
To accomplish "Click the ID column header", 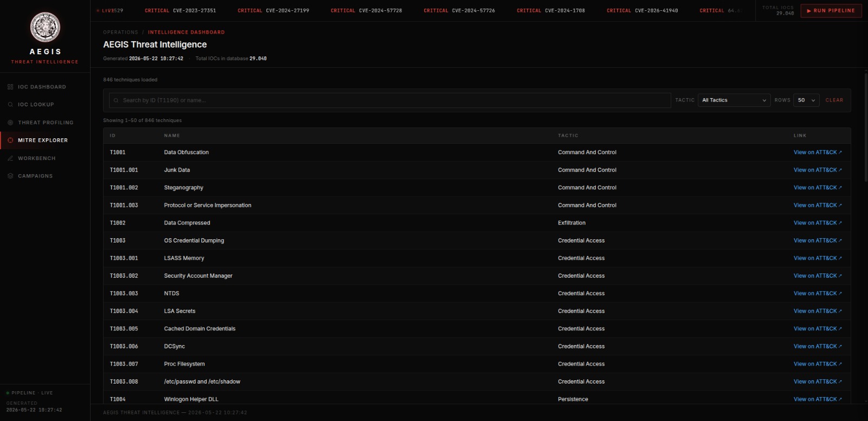I will point(113,136).
